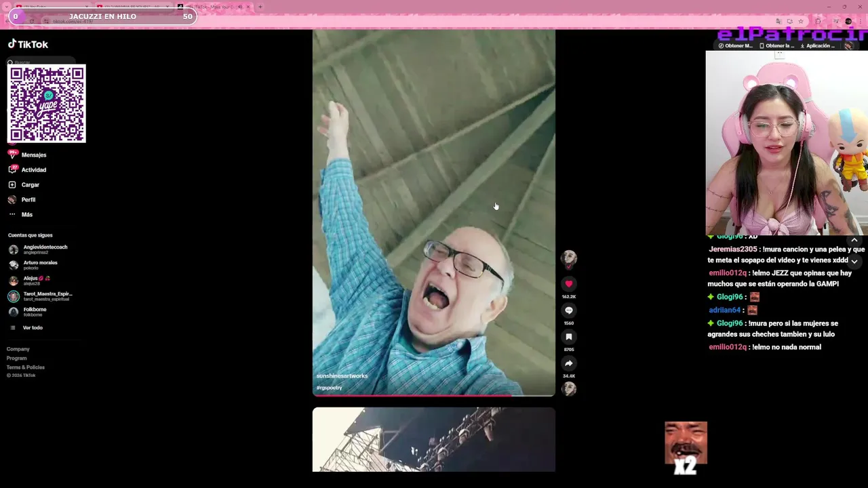
Task: Click the three-dot Más icon
Action: (x=12, y=214)
